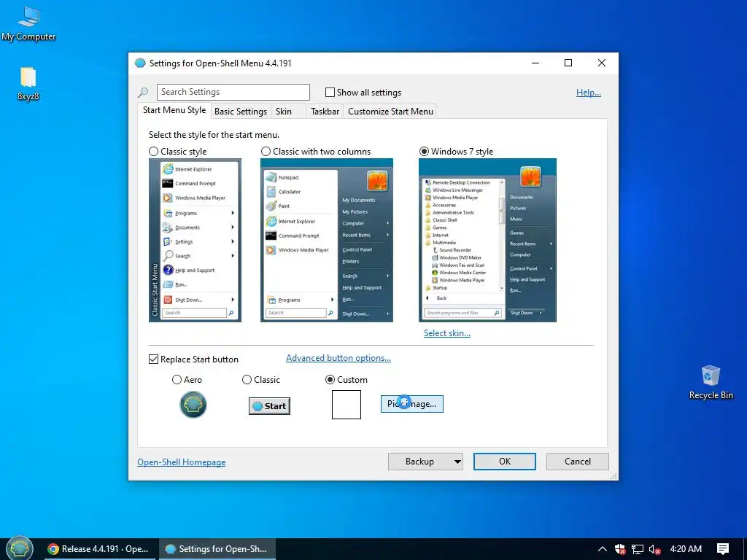Screen dimensions: 747x560
Task: Open the Recycle Bin desktop icon
Action: click(x=711, y=382)
